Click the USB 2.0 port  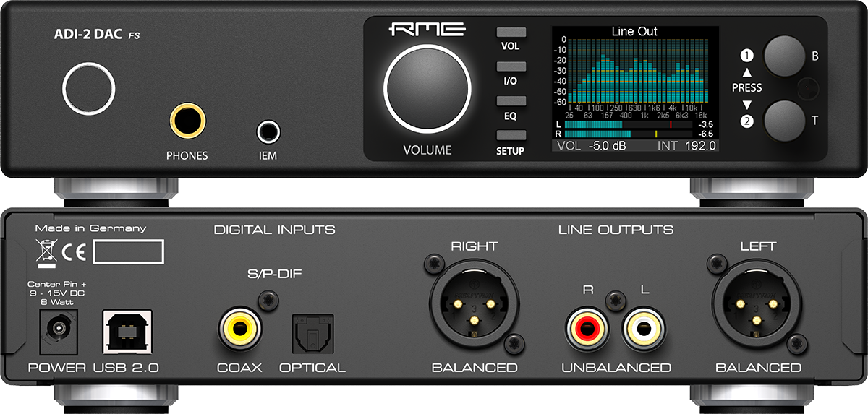tap(126, 332)
